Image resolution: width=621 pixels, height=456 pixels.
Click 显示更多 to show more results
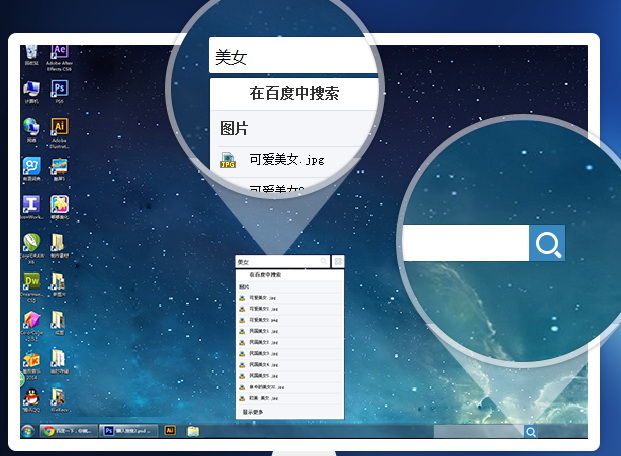(253, 412)
